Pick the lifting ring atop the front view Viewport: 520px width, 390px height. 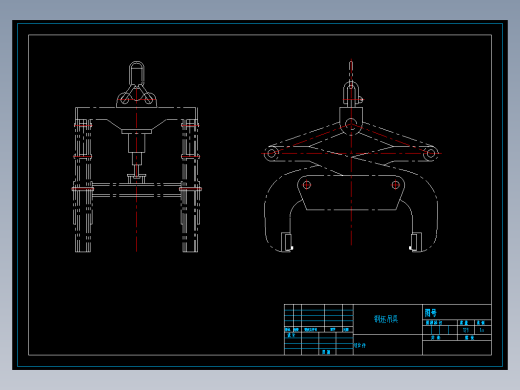point(137,73)
